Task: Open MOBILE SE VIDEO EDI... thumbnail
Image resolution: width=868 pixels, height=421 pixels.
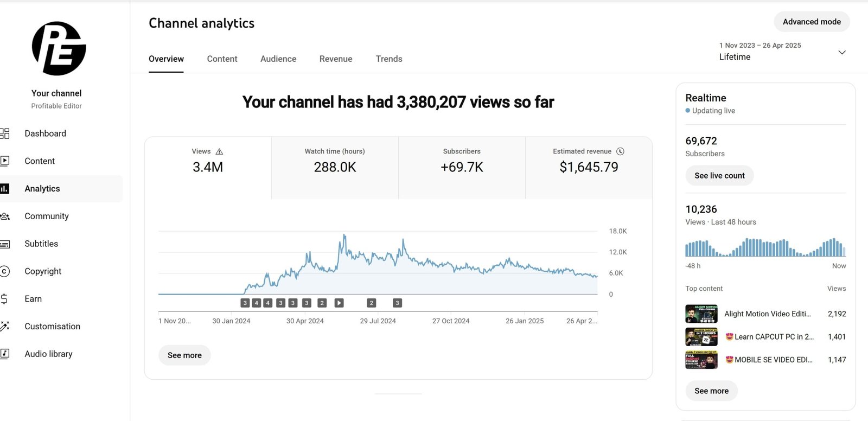Action: [x=701, y=360]
